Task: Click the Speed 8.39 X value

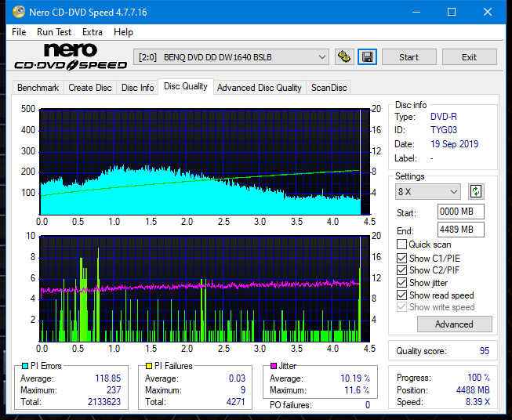Action: tap(478, 402)
